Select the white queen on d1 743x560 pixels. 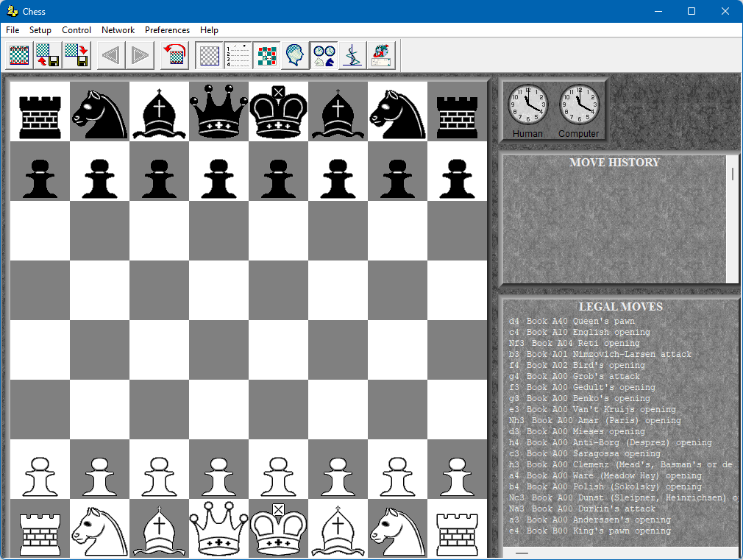coord(218,528)
